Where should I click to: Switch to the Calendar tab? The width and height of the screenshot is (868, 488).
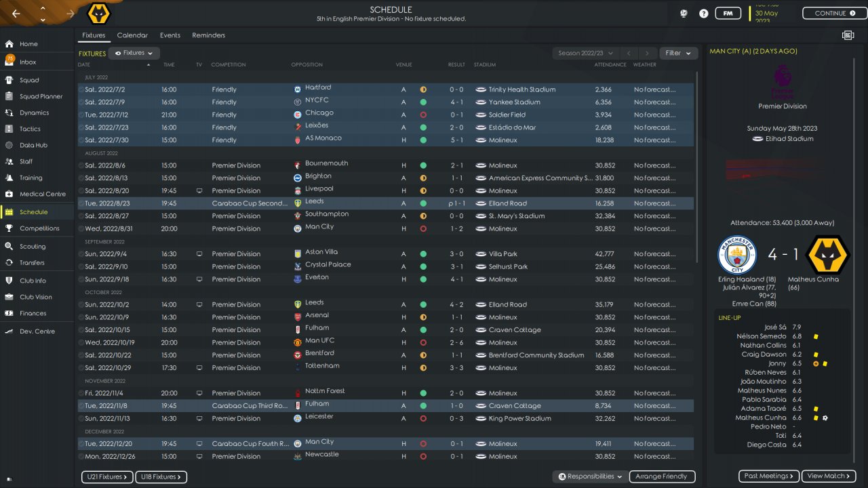pos(132,35)
